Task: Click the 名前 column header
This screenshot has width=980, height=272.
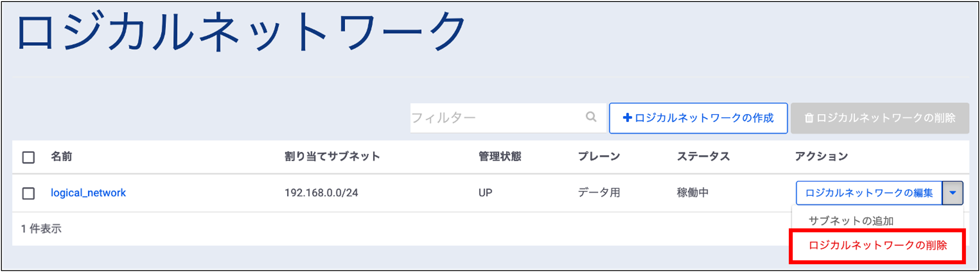Action: (x=61, y=156)
